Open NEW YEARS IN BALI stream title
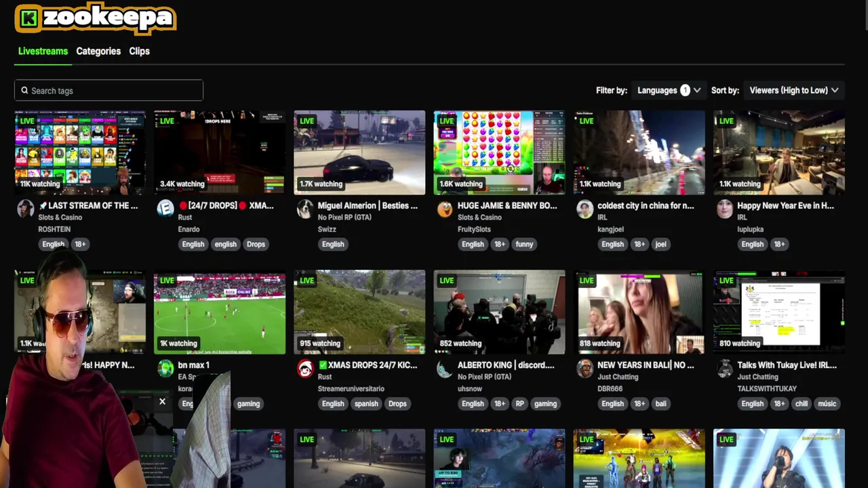The width and height of the screenshot is (868, 488). click(x=646, y=365)
